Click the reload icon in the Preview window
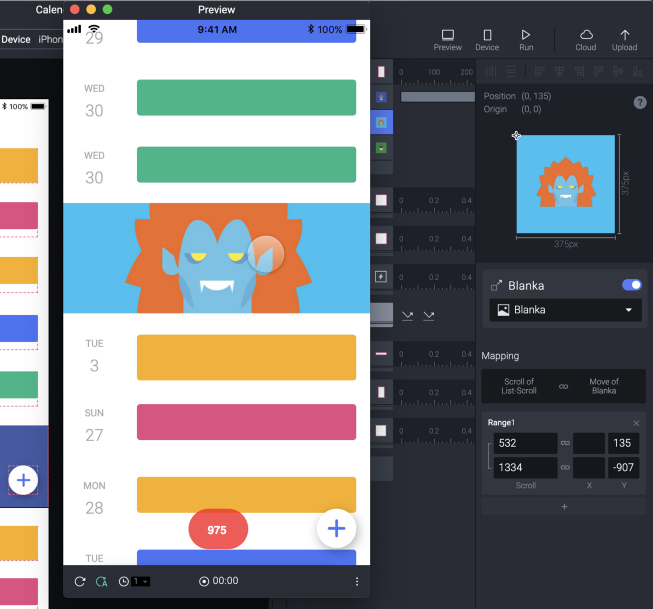Image resolution: width=653 pixels, height=609 pixels. pyautogui.click(x=80, y=582)
